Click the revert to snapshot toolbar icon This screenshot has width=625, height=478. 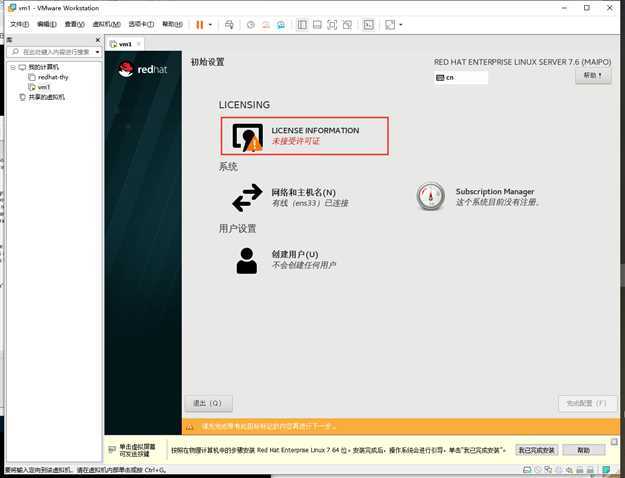click(266, 25)
